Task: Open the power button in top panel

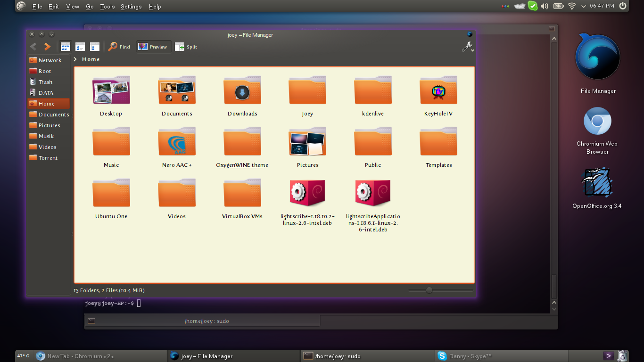Action: point(623,6)
